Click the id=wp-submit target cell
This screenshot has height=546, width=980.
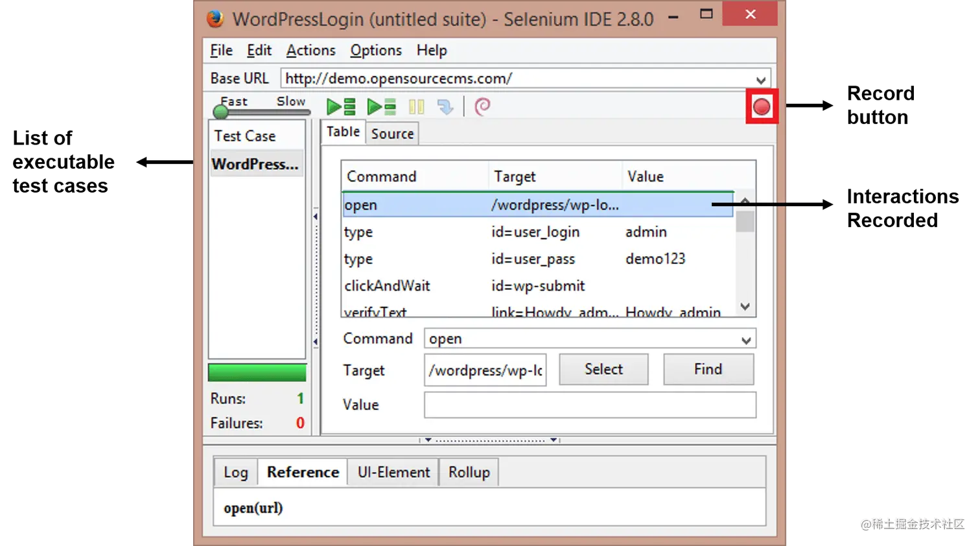coord(538,286)
